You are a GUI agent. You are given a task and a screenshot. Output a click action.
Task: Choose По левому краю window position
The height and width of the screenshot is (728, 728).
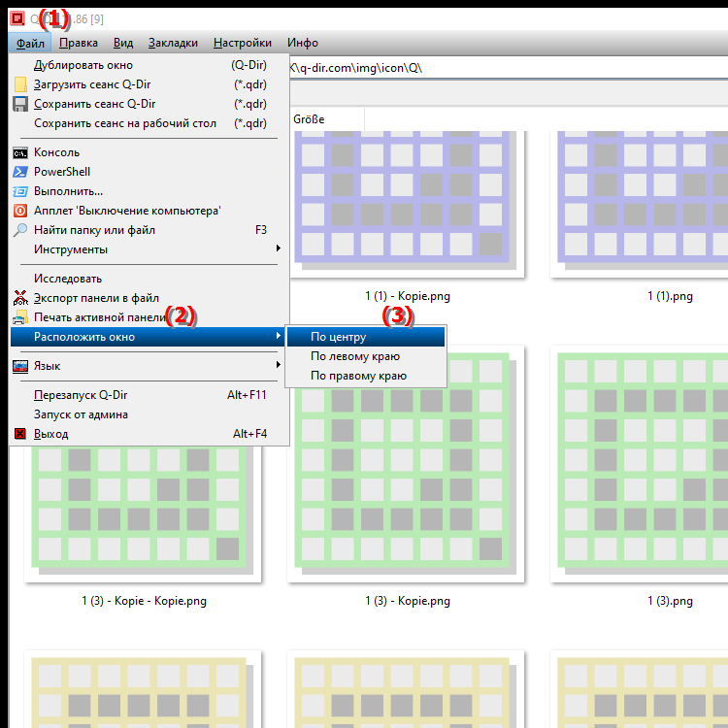click(366, 356)
